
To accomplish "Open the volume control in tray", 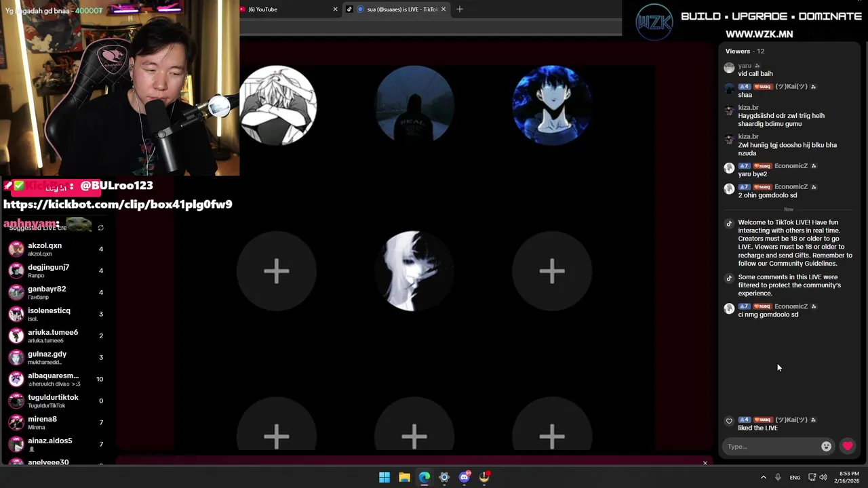I will click(x=823, y=477).
